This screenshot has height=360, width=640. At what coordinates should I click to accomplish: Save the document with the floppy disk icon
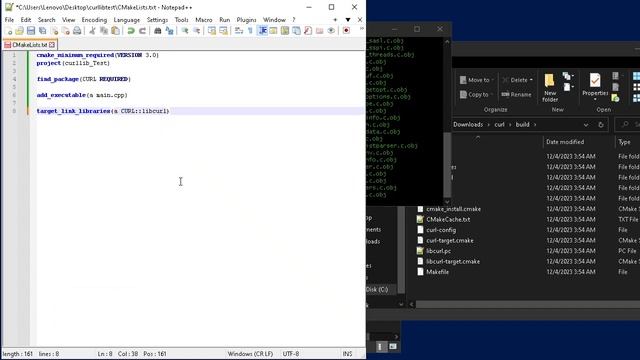31,31
